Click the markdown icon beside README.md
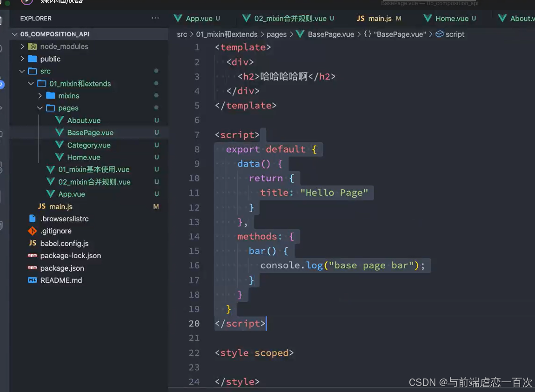 pos(33,280)
